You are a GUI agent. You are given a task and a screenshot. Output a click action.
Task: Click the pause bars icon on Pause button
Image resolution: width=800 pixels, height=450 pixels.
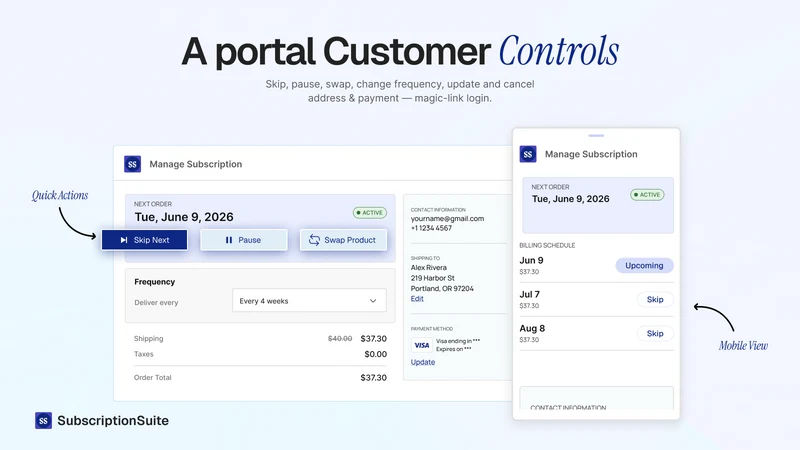(229, 240)
